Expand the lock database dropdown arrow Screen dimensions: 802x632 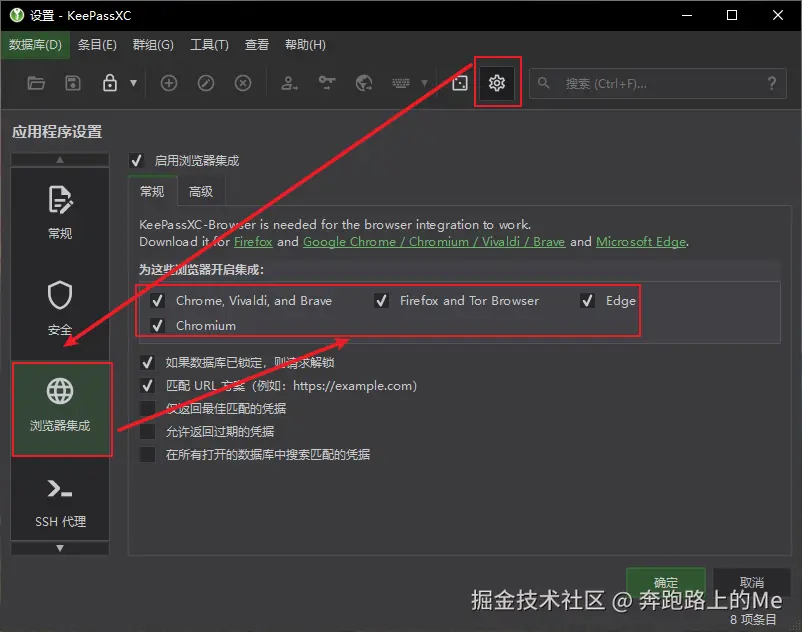[133, 83]
